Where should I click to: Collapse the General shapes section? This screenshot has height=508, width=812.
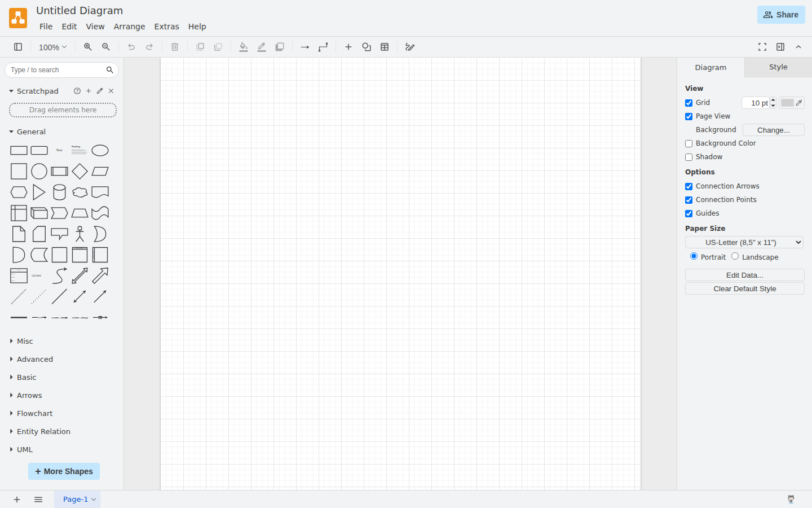[x=30, y=132]
